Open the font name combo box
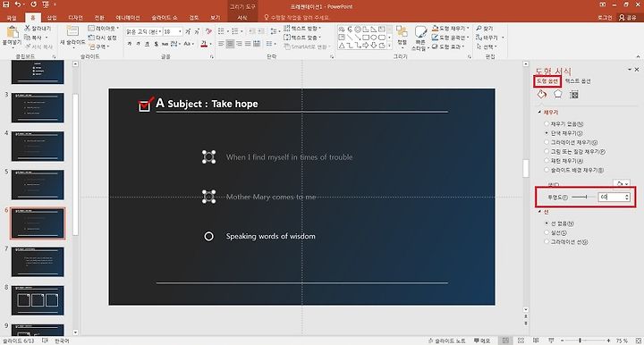The image size is (644, 345). pyautogui.click(x=143, y=31)
